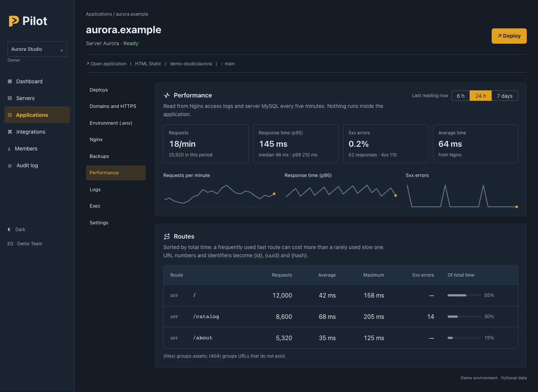The width and height of the screenshot is (538, 392).
Task: Click the 55% total time bar
Action: click(464, 295)
